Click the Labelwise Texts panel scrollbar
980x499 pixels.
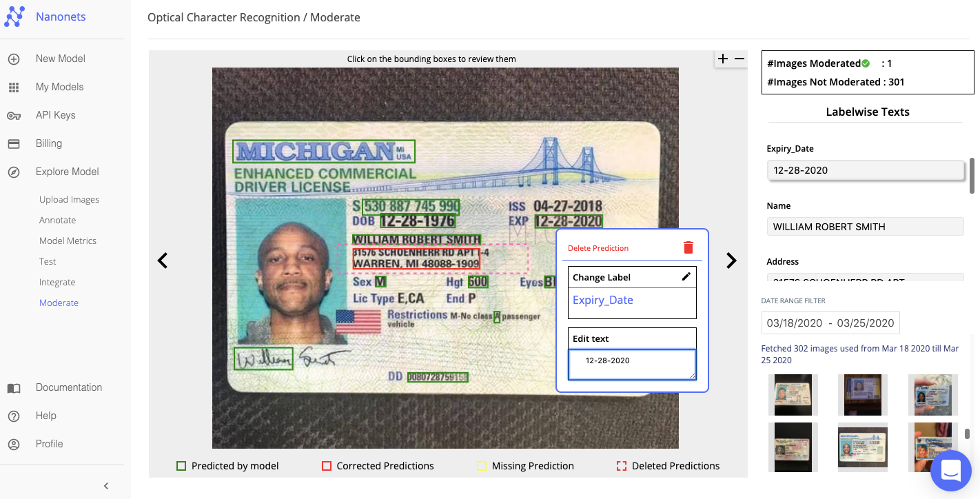972,176
